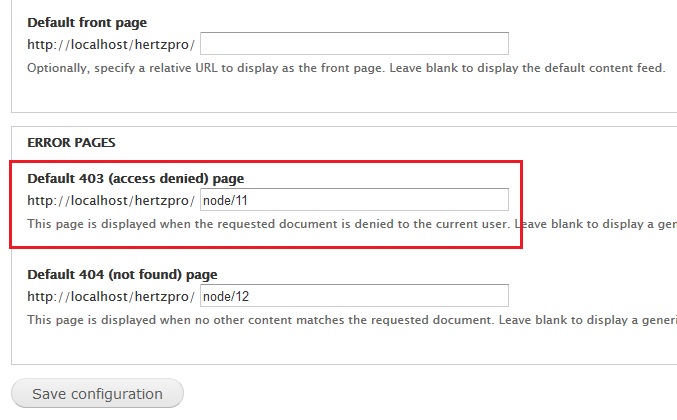Focus the 403 page field containing node/11
677x420 pixels.
tap(355, 200)
